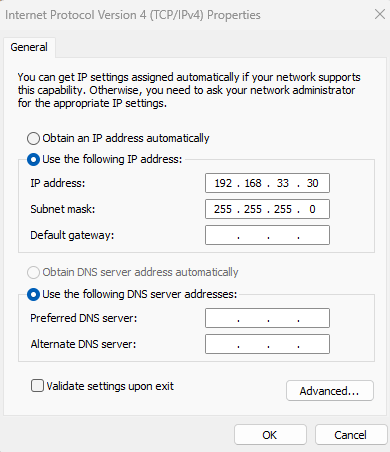Focus the Alternate DNS server field
Image resolution: width=390 pixels, height=452 pixels.
coord(267,344)
